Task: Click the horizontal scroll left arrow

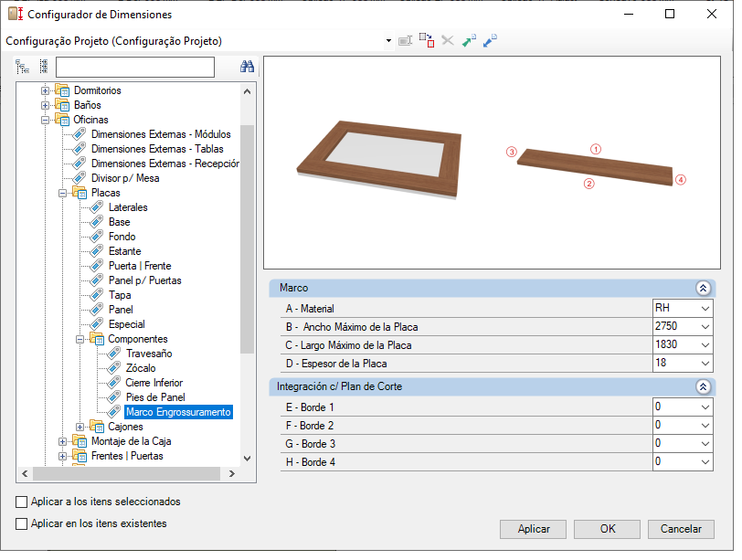Action: (x=25, y=473)
